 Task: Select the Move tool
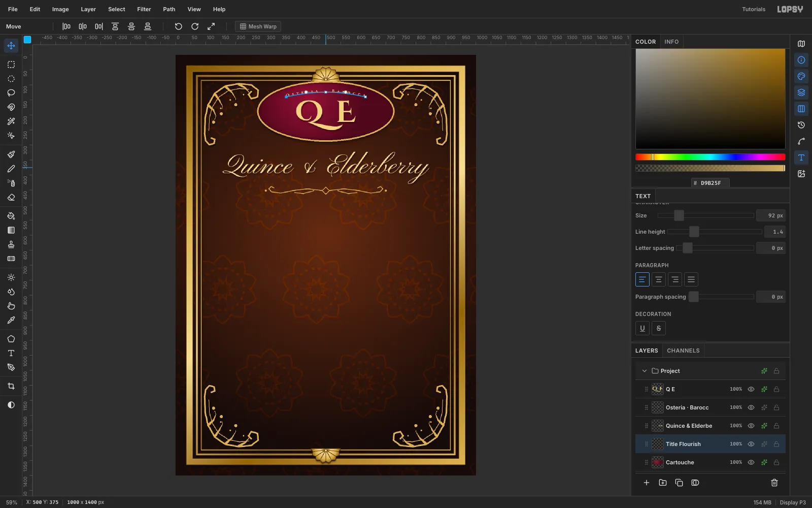coord(11,46)
